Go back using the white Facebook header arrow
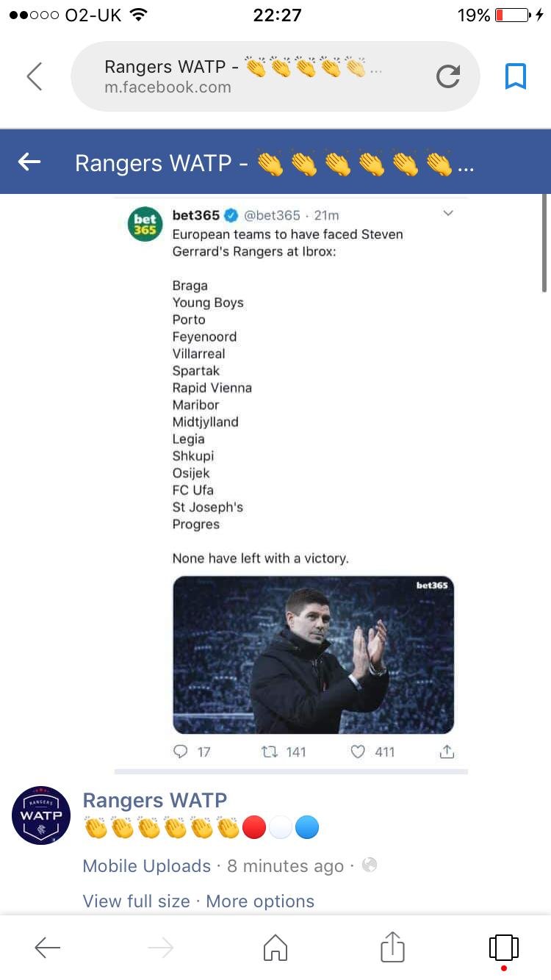The height and width of the screenshot is (980, 551). pos(29,162)
